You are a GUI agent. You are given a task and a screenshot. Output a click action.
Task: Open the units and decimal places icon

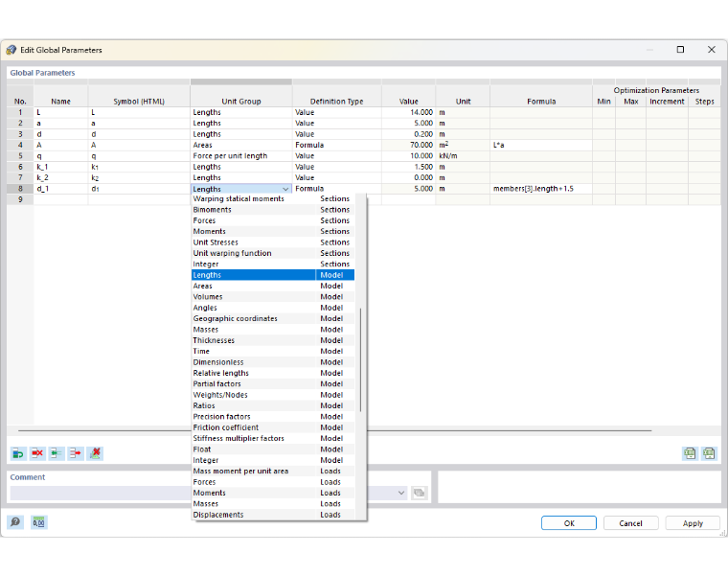click(39, 522)
